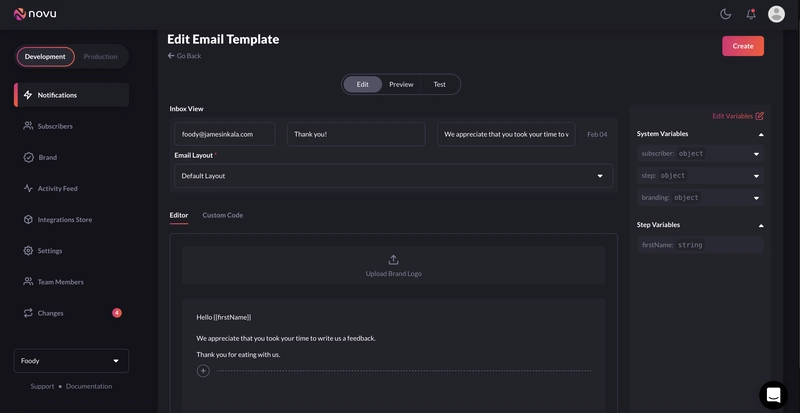Switch to Production environment

tap(100, 57)
